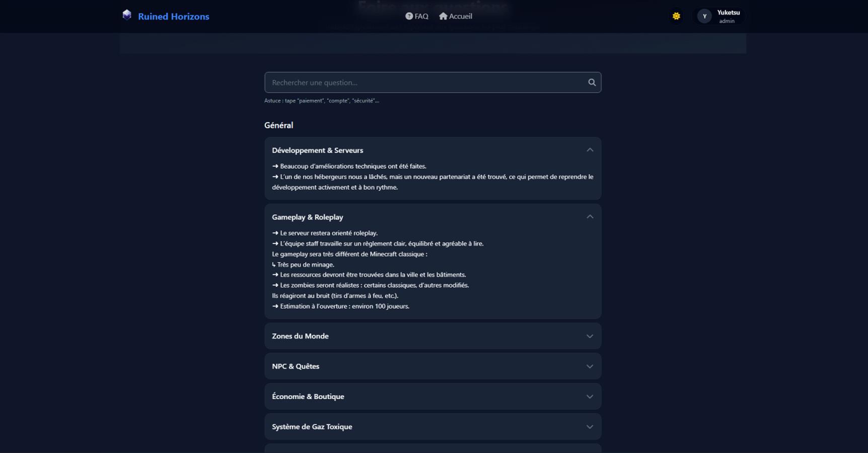Collapse the Gameplay & Roleplay chevron

[590, 217]
